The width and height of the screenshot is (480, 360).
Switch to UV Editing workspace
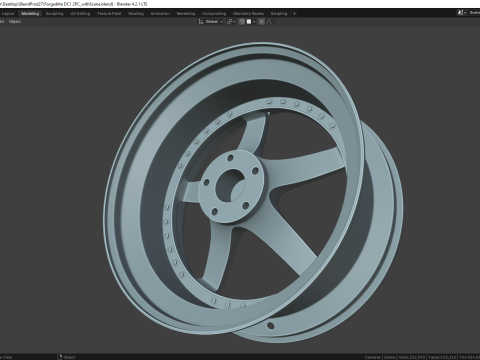(x=80, y=14)
